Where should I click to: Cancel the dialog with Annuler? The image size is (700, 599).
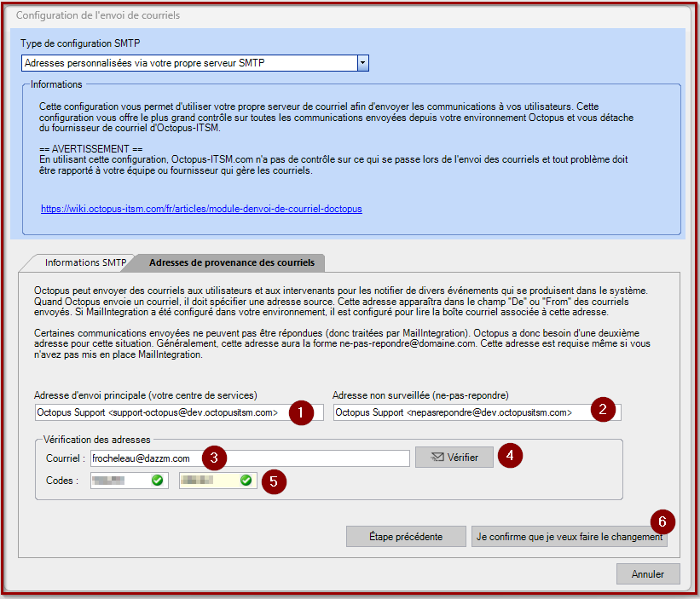tap(647, 574)
